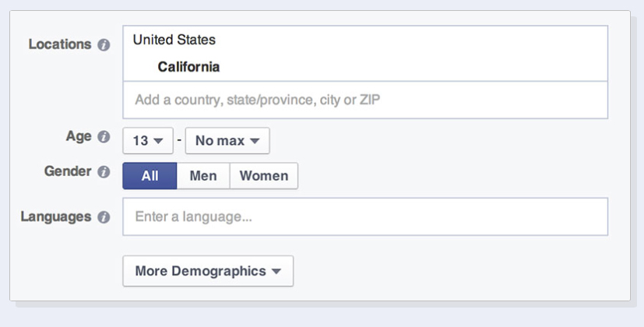
Task: Select the California location entry
Action: pyautogui.click(x=188, y=67)
